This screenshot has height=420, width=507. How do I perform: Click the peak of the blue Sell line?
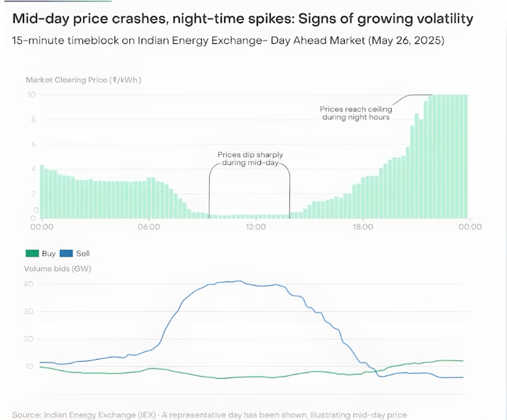(240, 281)
